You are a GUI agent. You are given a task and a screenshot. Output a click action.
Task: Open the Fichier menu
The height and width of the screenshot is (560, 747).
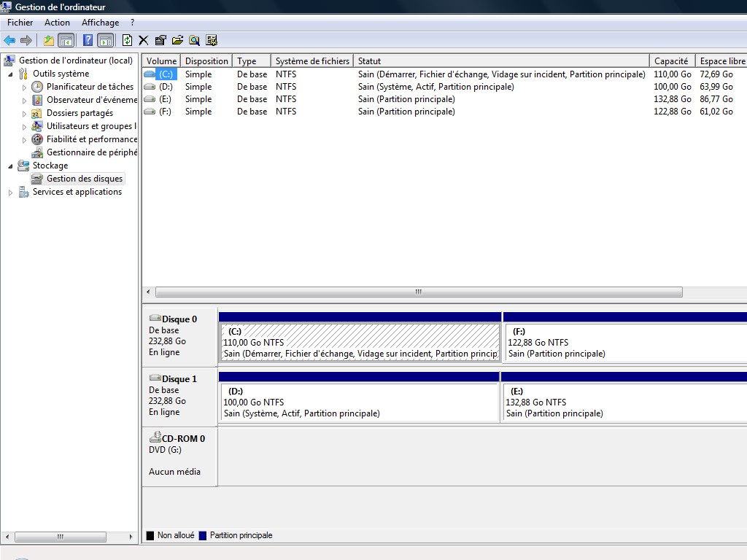click(x=20, y=23)
